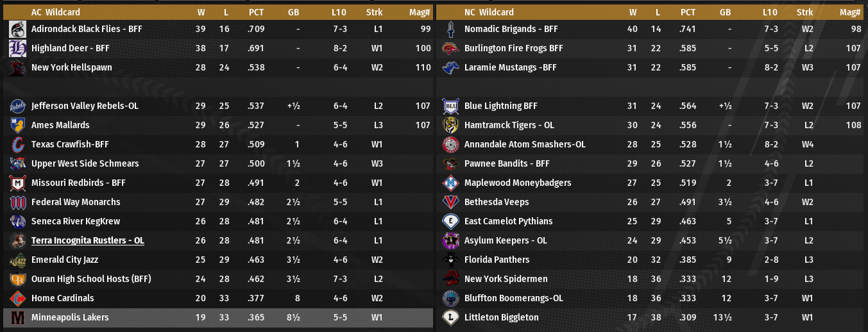Click the AC Wildcard L10 column header

tap(339, 12)
